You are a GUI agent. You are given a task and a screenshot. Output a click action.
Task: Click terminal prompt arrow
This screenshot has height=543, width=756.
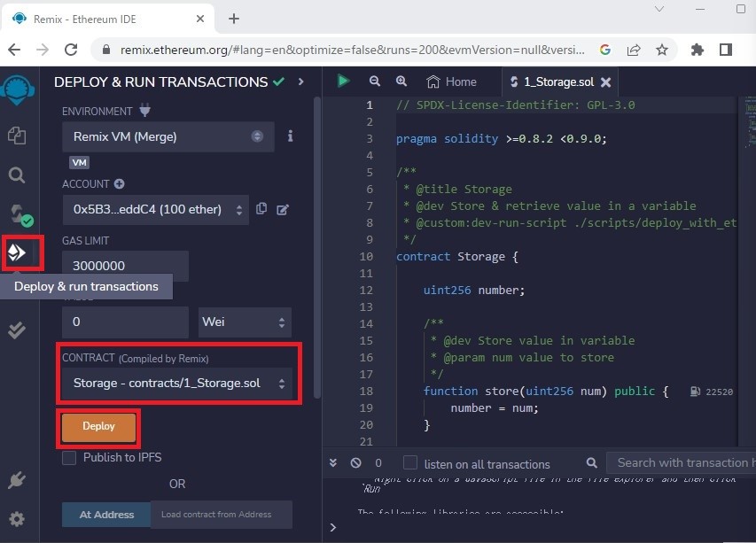click(x=333, y=527)
